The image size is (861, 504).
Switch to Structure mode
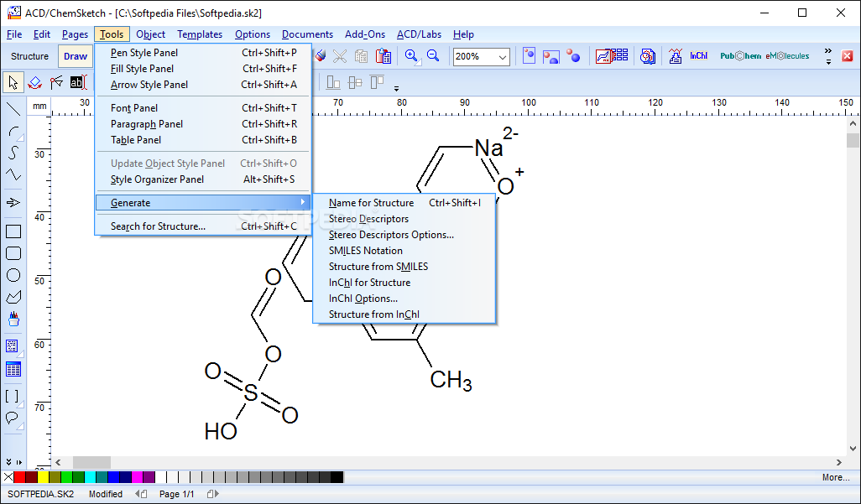[x=29, y=56]
